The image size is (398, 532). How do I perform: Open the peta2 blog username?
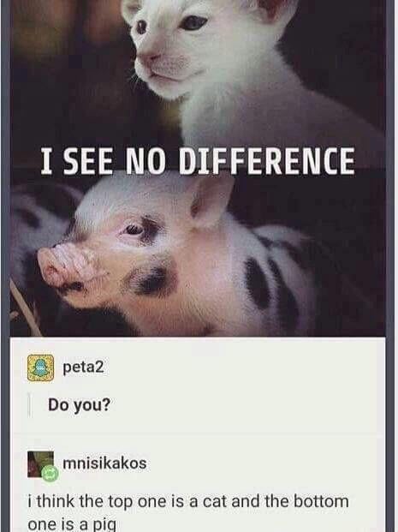pyautogui.click(x=83, y=368)
